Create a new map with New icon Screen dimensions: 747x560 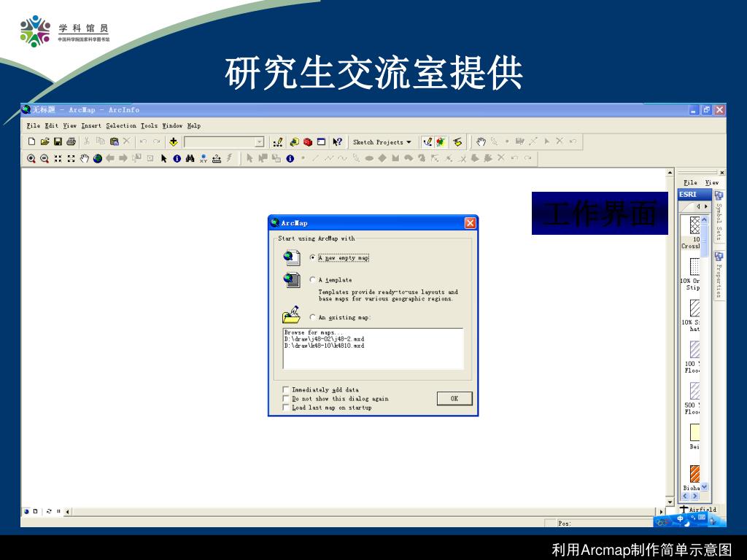point(31,141)
